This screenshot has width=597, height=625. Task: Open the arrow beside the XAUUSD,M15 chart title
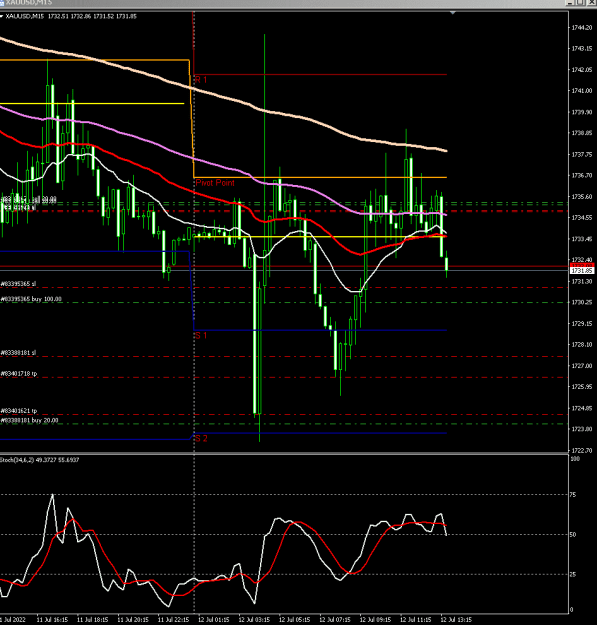click(x=2, y=16)
